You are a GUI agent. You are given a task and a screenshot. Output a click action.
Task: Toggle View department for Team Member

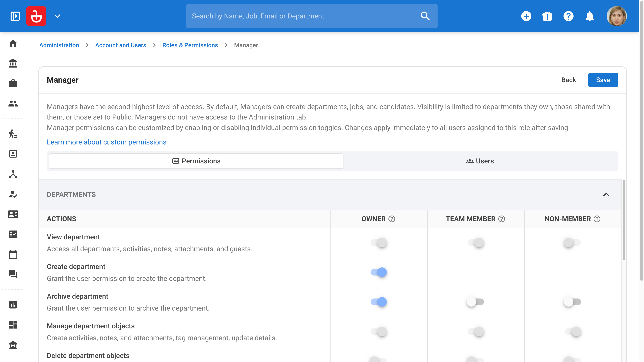pyautogui.click(x=475, y=243)
